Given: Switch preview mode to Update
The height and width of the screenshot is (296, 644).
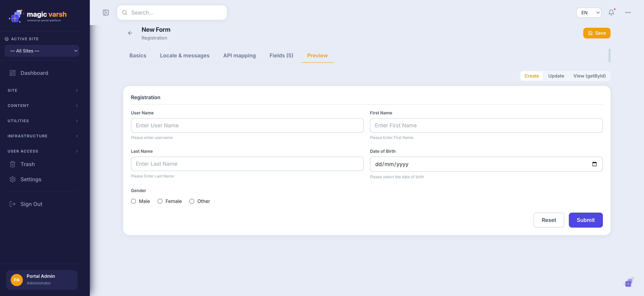Looking at the screenshot, I should [x=556, y=76].
